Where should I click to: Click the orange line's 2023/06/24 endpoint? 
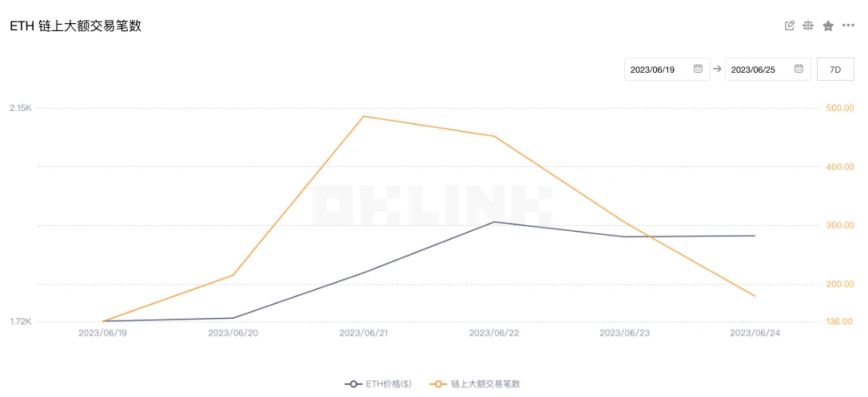[755, 296]
